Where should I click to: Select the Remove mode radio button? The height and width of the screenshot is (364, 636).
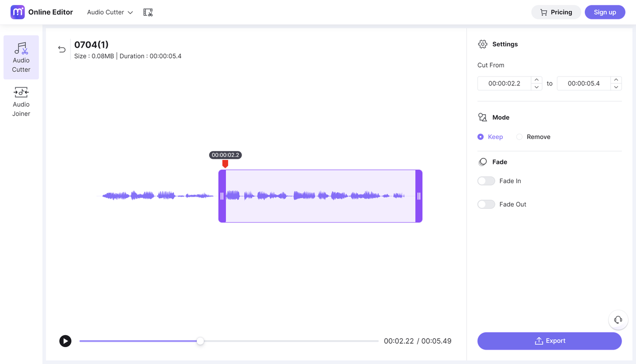[520, 137]
